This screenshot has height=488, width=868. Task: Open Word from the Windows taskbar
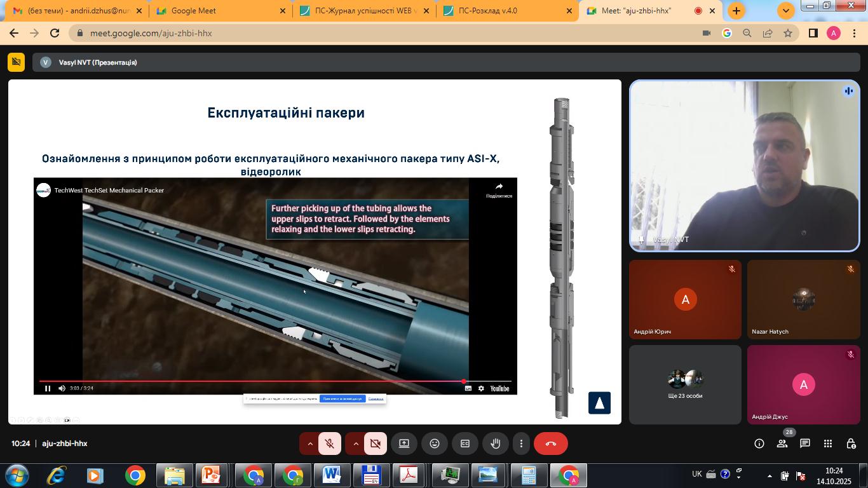pyautogui.click(x=332, y=475)
